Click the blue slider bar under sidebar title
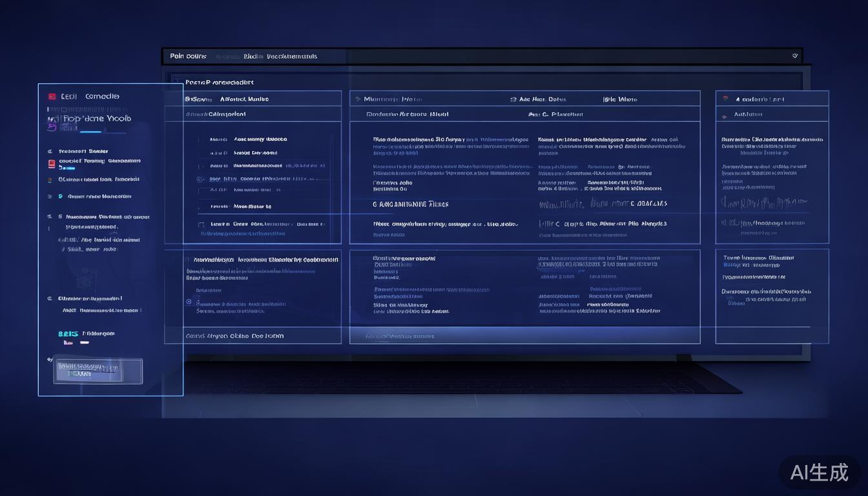 tap(103, 133)
